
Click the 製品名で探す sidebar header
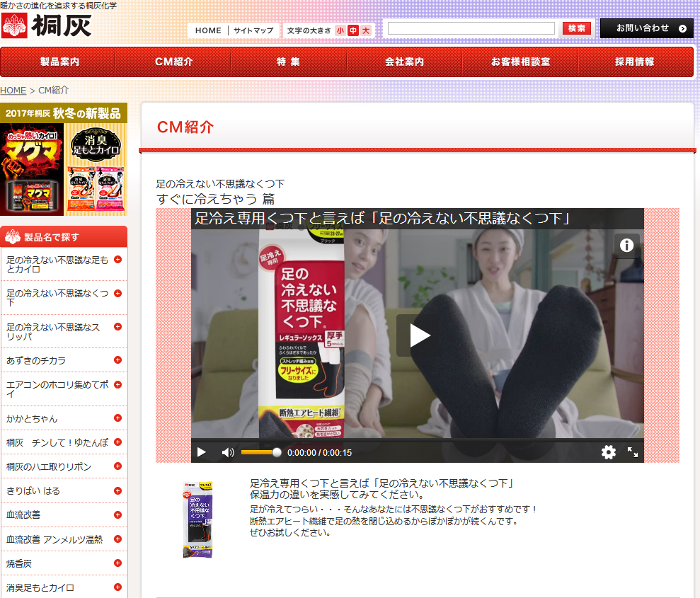point(64,236)
